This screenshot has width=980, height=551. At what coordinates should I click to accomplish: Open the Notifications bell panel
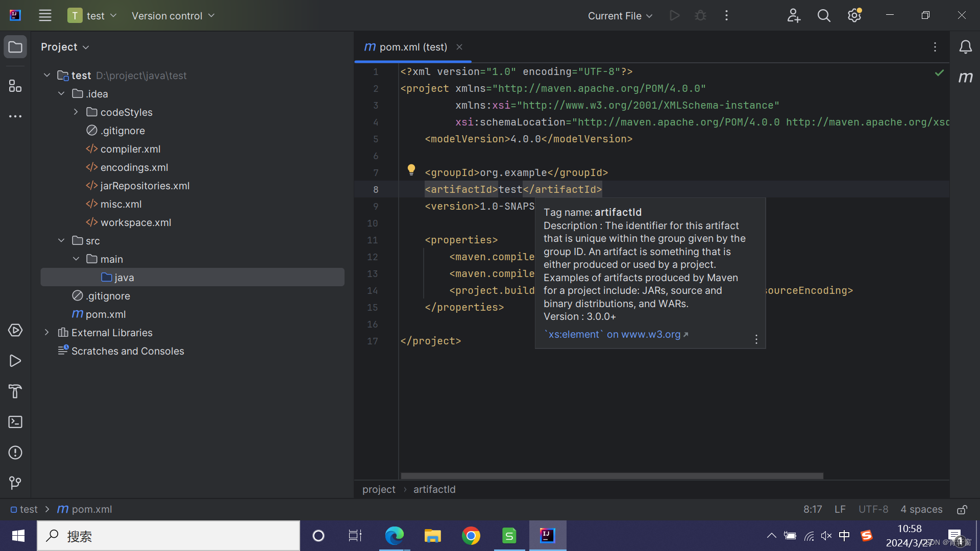pos(965,47)
